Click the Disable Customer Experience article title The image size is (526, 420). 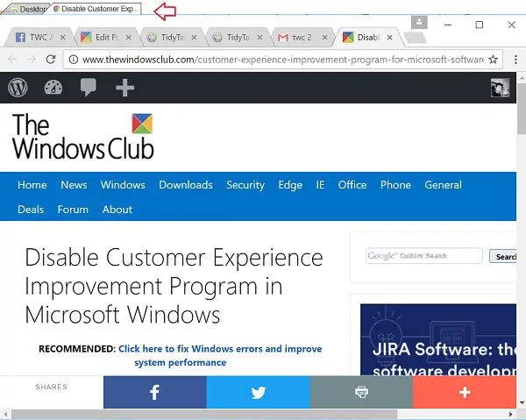[x=174, y=286]
